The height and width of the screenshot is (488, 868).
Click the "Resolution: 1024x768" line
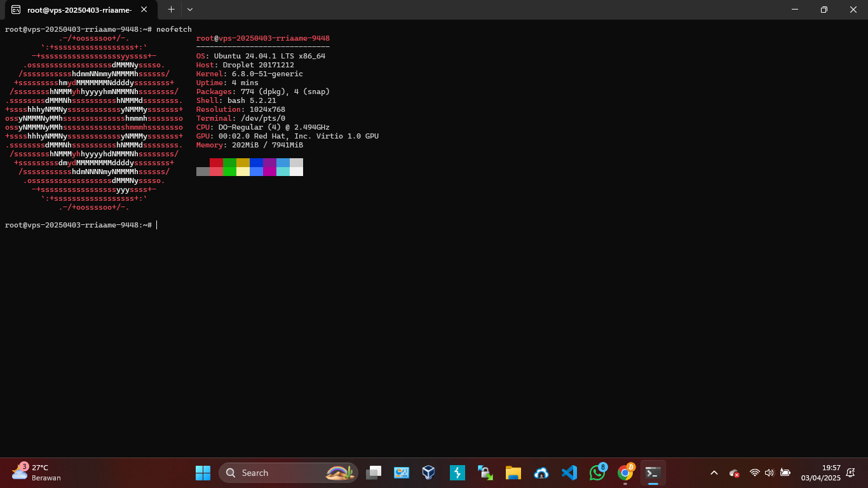241,109
